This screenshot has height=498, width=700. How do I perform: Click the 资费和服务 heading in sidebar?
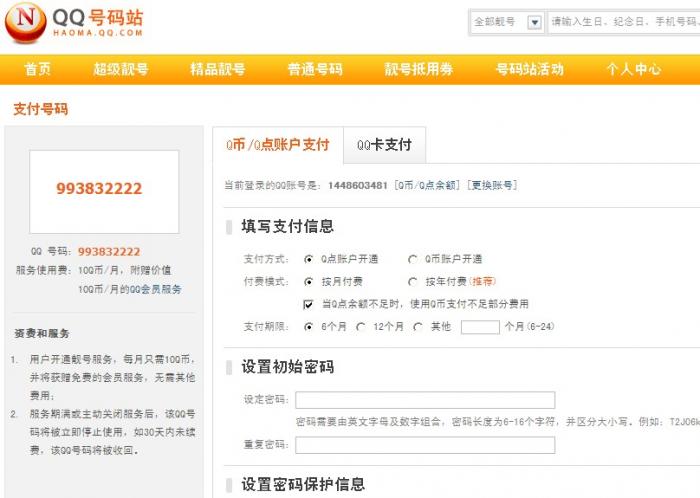(42, 333)
